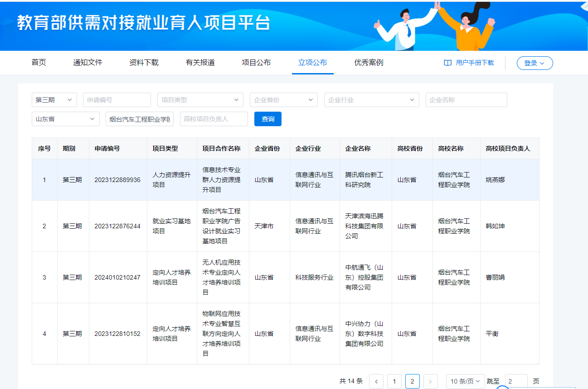Image resolution: width=588 pixels, height=389 pixels.
Task: Open the 第三期 period dropdown
Action: click(x=54, y=100)
